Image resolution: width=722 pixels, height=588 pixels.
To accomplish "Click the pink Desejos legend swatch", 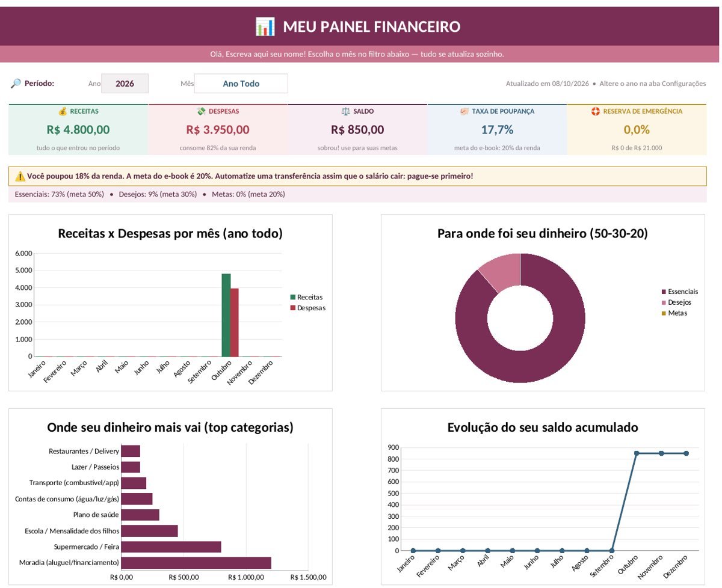I will [x=664, y=302].
